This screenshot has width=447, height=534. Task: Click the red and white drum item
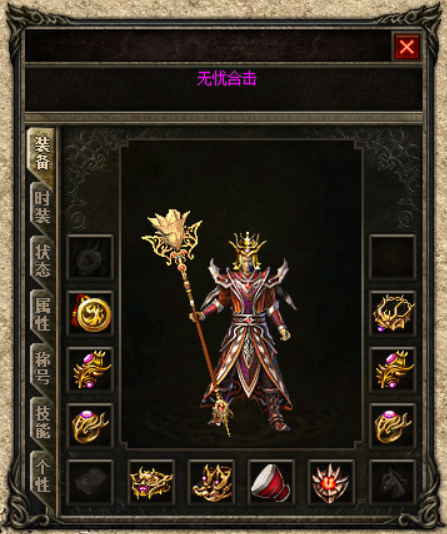tap(271, 482)
